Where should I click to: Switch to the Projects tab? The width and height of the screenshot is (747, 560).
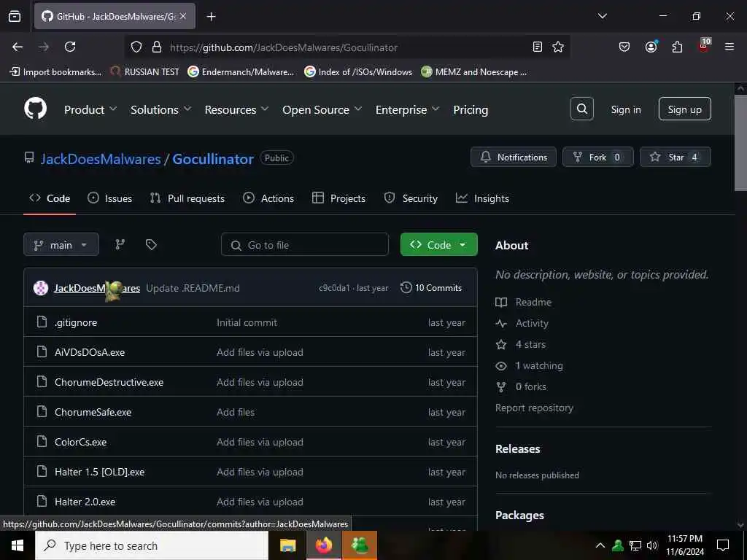[x=338, y=198]
